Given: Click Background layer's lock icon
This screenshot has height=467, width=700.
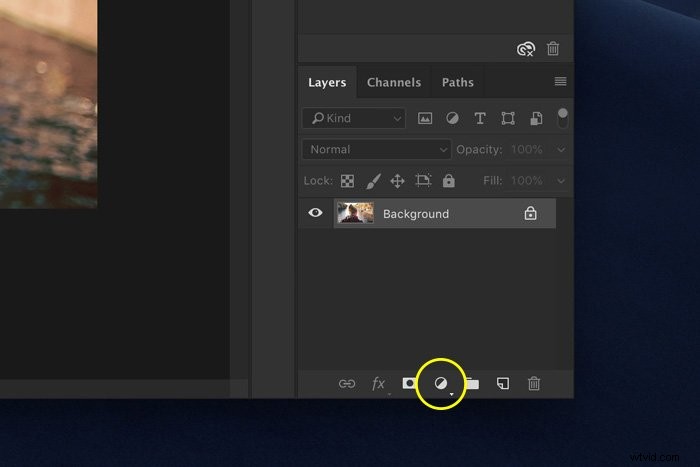Looking at the screenshot, I should click(530, 213).
